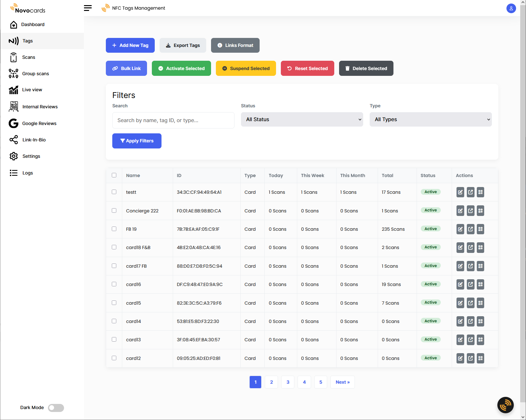Apply Filters to the tag list
The height and width of the screenshot is (420, 526).
pos(137,141)
